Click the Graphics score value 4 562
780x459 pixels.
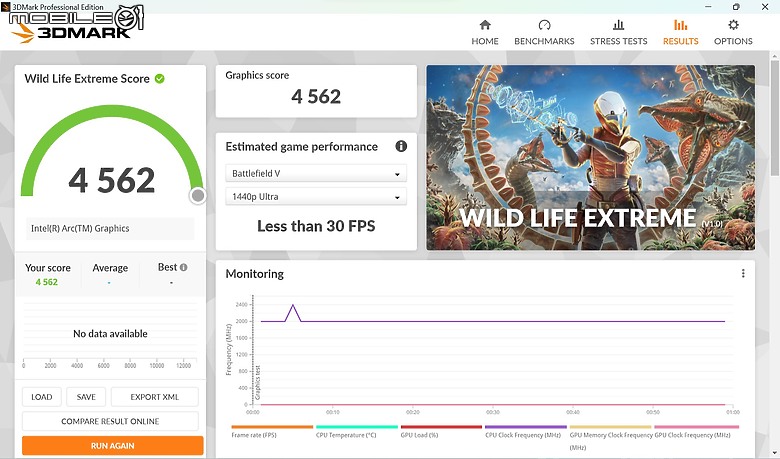[316, 96]
